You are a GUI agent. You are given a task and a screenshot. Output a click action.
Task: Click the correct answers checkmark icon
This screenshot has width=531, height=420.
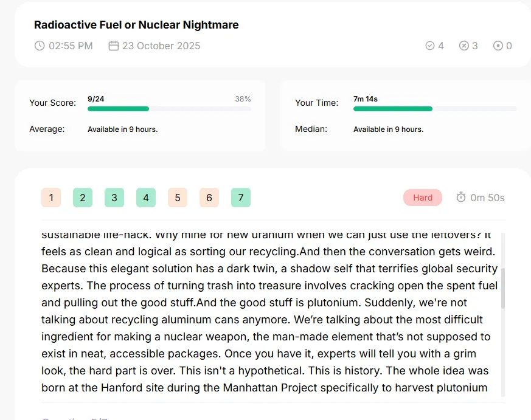(x=430, y=46)
